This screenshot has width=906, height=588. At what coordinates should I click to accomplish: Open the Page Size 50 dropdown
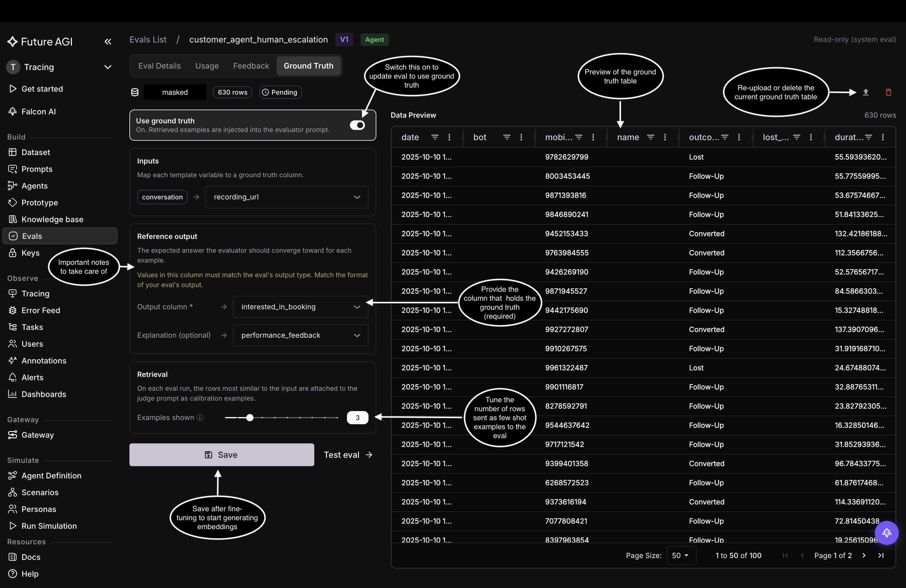click(681, 555)
